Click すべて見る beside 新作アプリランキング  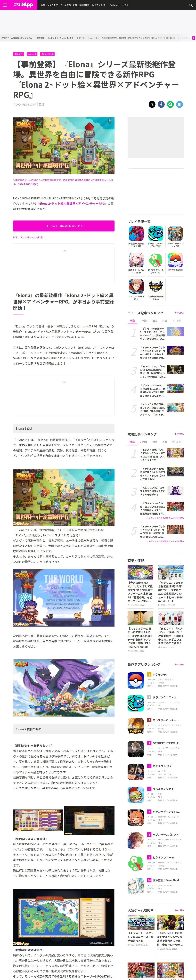pyautogui.click(x=179, y=665)
